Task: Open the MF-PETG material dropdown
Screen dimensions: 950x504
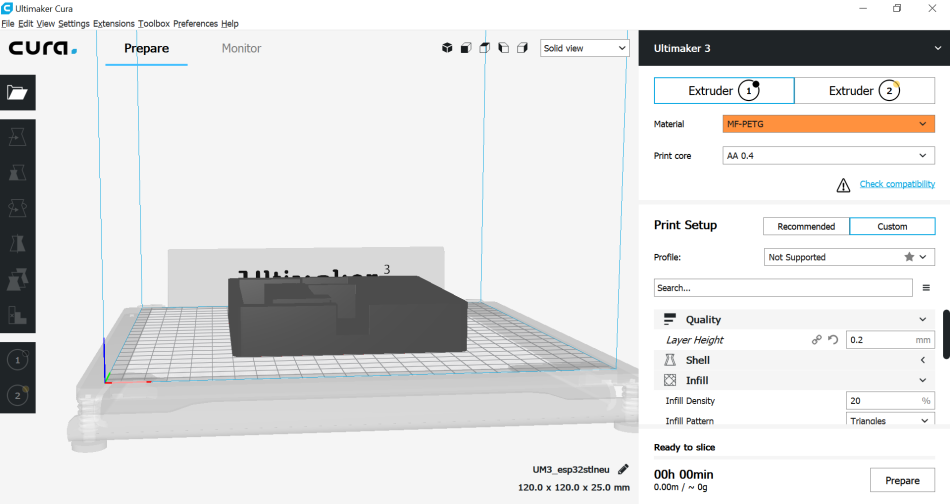Action: point(828,124)
